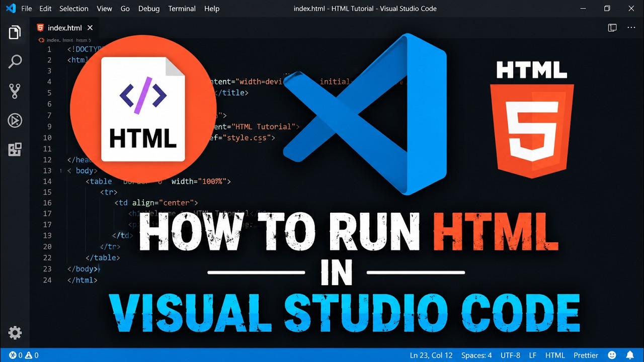Minimize the VS Code window
Viewport: 644px width, 362px height.
coord(584,9)
